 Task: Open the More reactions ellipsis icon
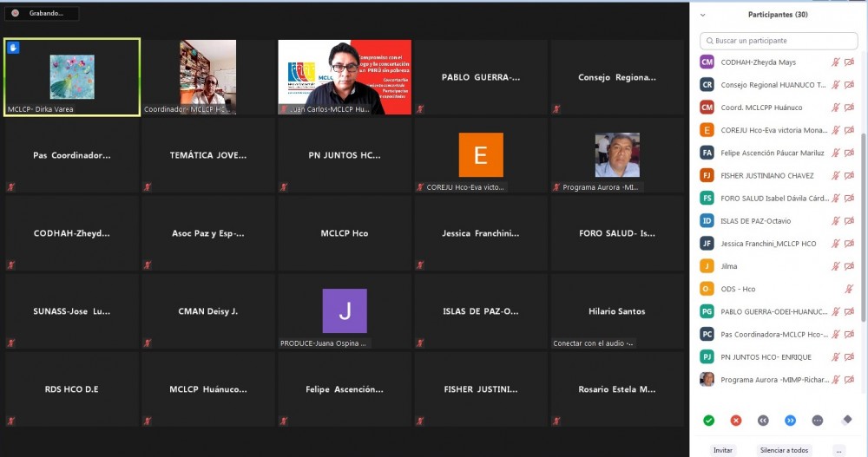817,421
